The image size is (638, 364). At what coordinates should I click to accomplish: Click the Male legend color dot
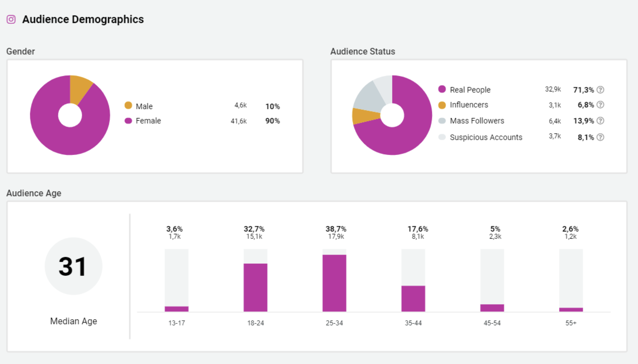(x=128, y=106)
